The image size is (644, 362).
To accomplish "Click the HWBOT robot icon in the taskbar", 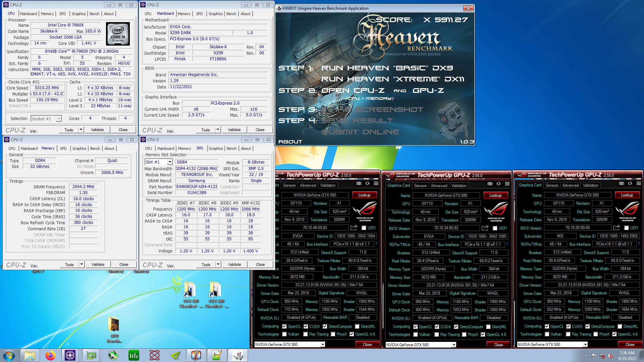I will pyautogui.click(x=238, y=355).
